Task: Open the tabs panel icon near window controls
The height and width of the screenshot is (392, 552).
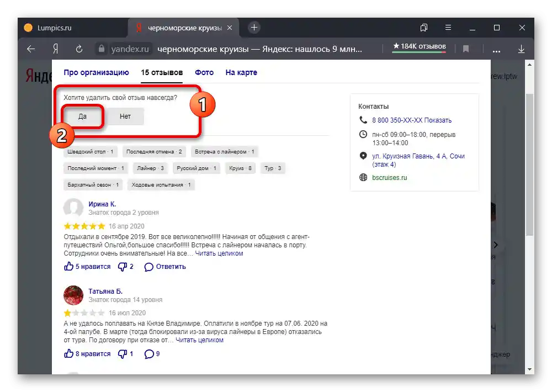Action: 424,27
